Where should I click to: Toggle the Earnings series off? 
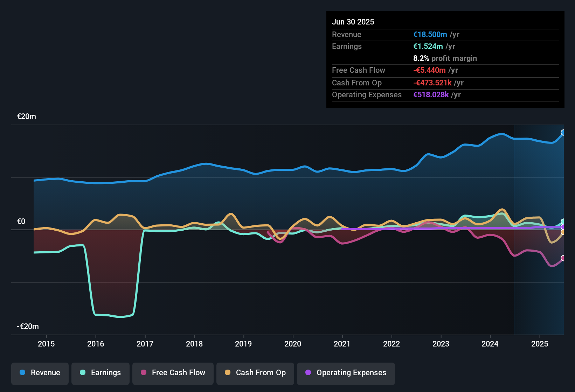(101, 373)
